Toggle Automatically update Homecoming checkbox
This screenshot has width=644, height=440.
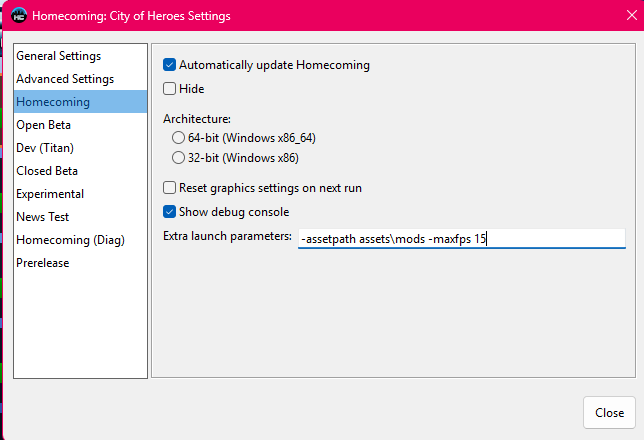click(x=170, y=65)
